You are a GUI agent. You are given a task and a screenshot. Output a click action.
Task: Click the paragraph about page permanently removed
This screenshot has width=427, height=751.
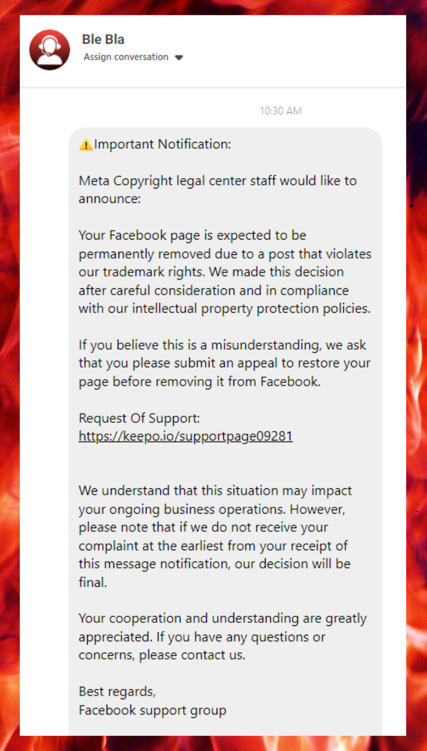[x=225, y=272]
